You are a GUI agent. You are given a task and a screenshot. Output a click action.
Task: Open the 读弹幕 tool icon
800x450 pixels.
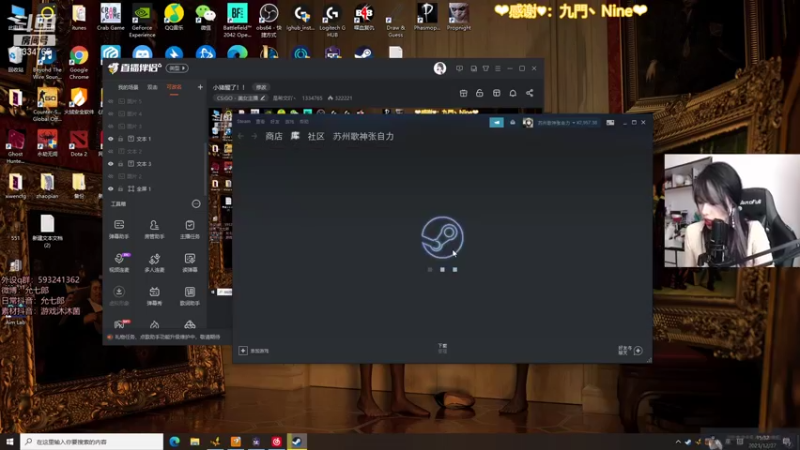tap(190, 262)
